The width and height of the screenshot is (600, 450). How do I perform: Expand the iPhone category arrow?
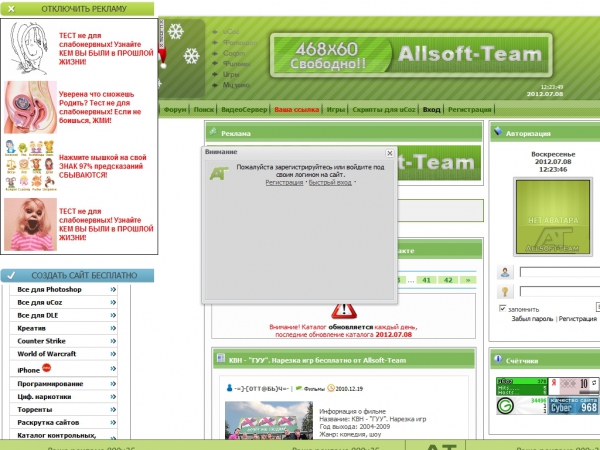(x=113, y=369)
